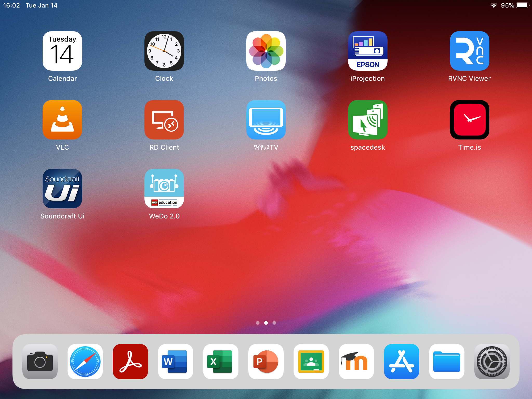Tap the 'RD Client' app label
The width and height of the screenshot is (532, 399).
click(x=164, y=147)
